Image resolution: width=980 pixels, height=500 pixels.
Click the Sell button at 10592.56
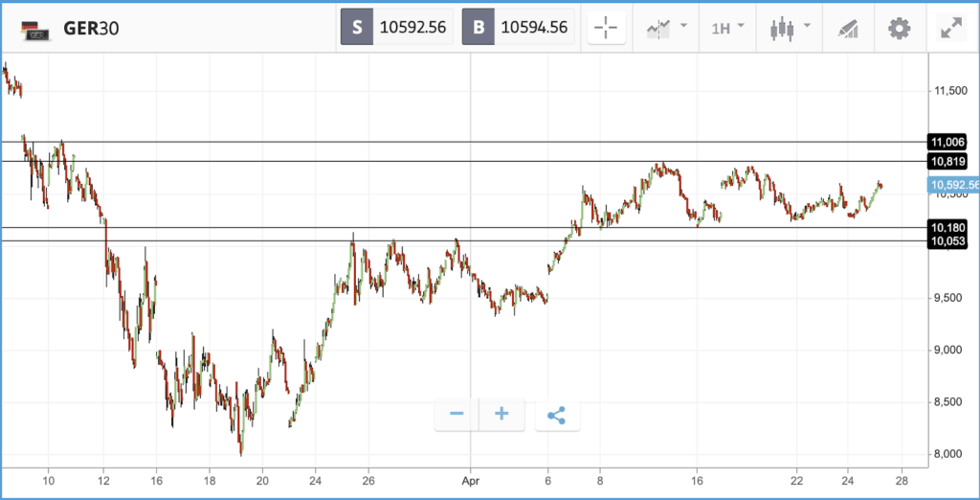[x=397, y=28]
